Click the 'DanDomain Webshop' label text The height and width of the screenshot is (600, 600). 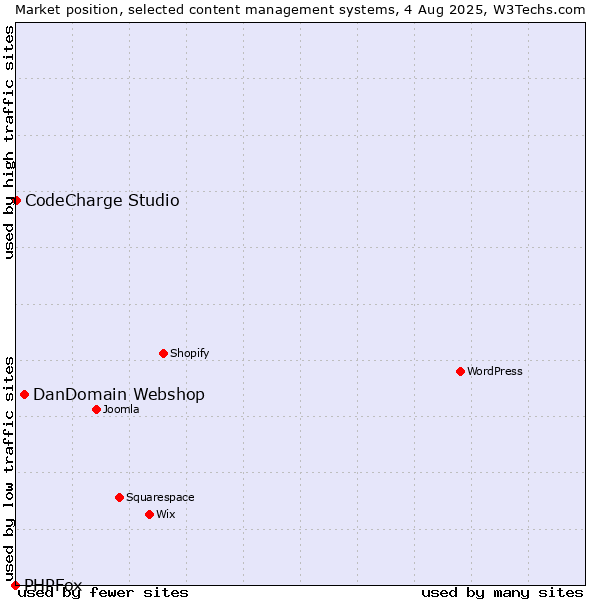119,395
